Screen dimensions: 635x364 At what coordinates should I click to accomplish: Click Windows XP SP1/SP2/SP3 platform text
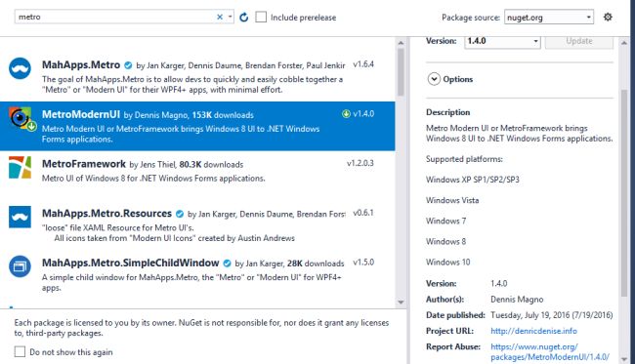tap(472, 180)
